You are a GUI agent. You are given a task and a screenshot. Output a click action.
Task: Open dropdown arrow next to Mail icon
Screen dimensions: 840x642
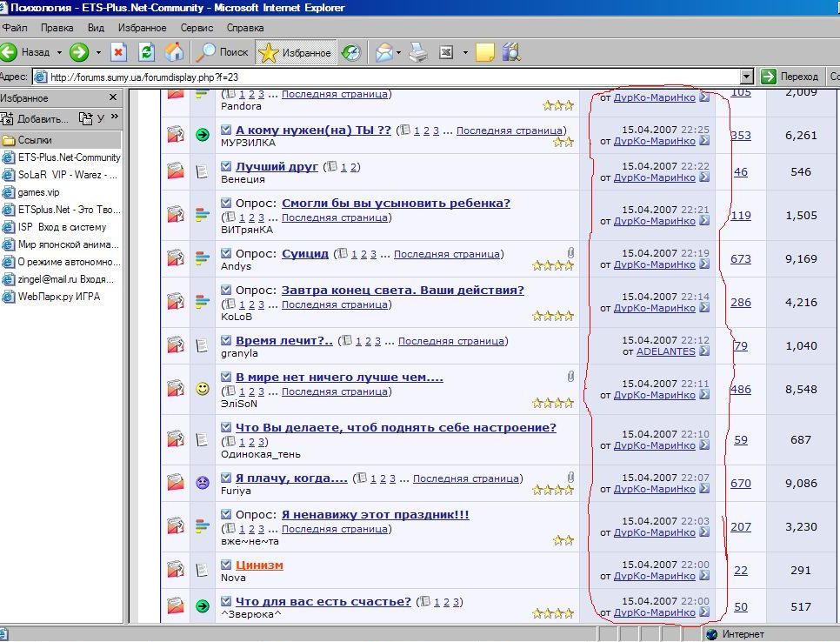click(398, 52)
